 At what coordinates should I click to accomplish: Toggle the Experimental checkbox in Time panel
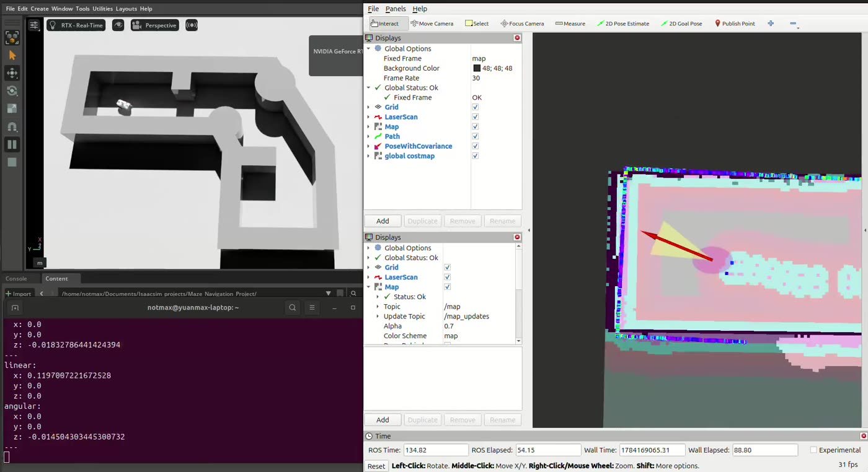tap(813, 450)
